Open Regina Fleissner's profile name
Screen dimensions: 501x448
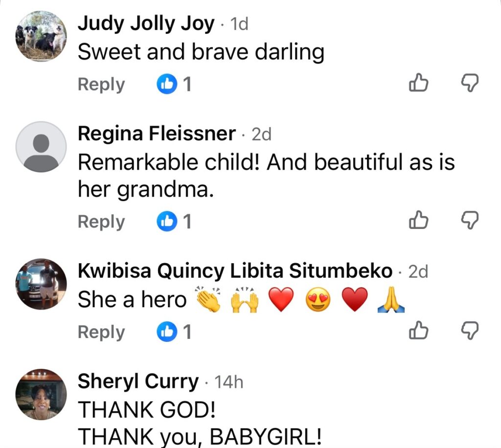click(x=157, y=134)
